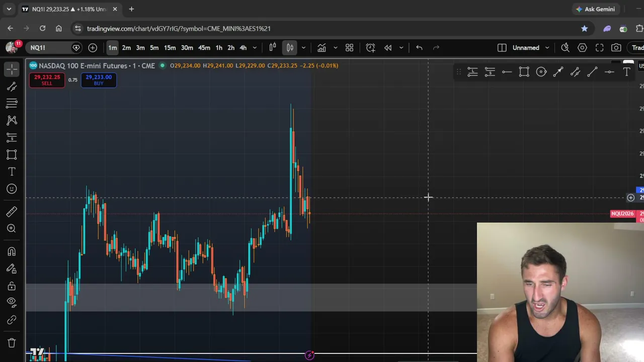
Task: Toggle fullscreen mode
Action: (599, 48)
